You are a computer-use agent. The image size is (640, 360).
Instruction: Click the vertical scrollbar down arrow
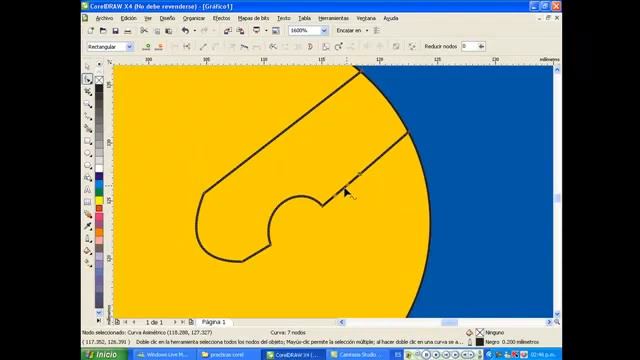pos(557,314)
